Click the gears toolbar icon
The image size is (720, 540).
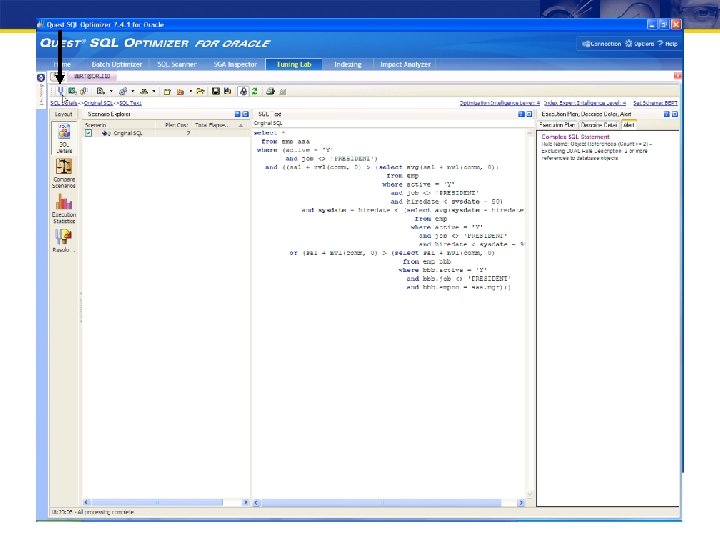click(123, 91)
